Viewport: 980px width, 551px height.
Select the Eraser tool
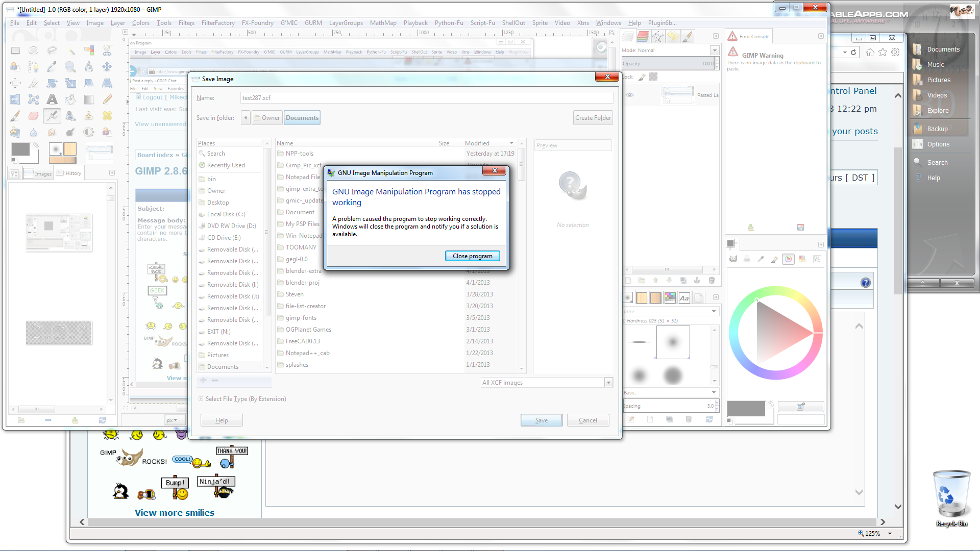tap(34, 116)
